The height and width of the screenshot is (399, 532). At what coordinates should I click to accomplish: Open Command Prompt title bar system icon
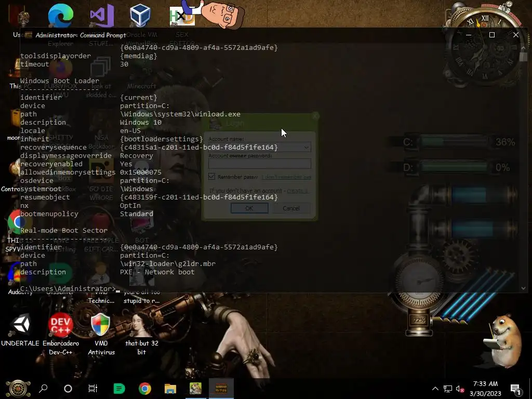29,35
